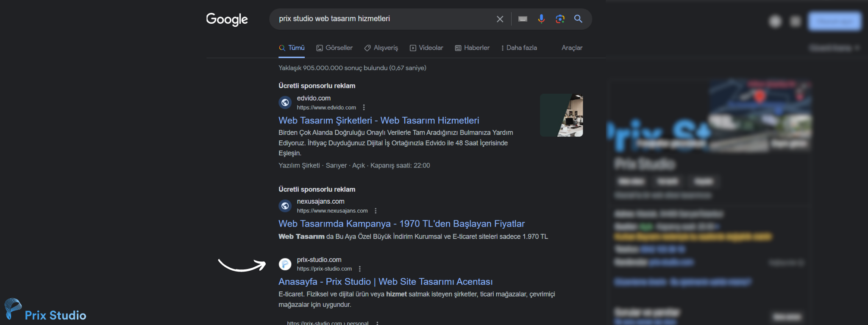Open the Web Tasarım Şirketleri ad headline
The height and width of the screenshot is (325, 868).
coord(379,120)
